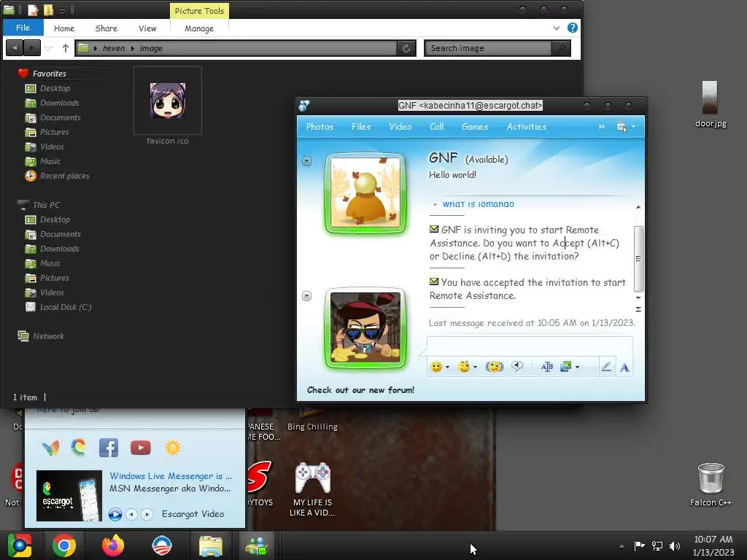
Task: Click the Search image field
Action: click(488, 48)
